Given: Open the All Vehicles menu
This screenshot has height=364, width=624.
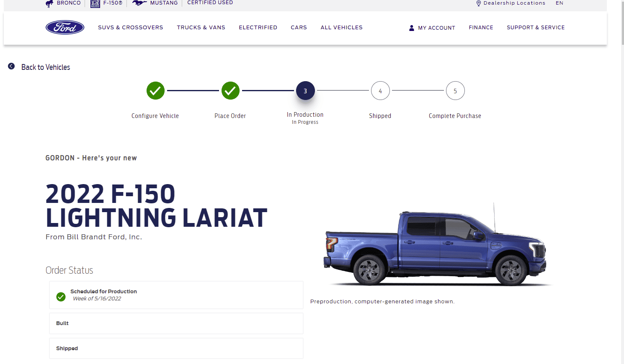Looking at the screenshot, I should [341, 27].
